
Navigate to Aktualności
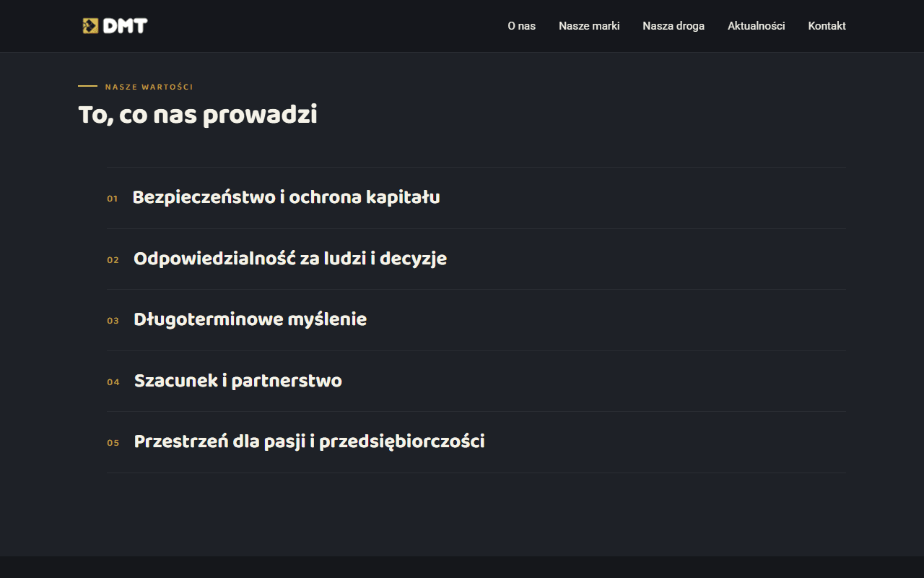(x=757, y=26)
